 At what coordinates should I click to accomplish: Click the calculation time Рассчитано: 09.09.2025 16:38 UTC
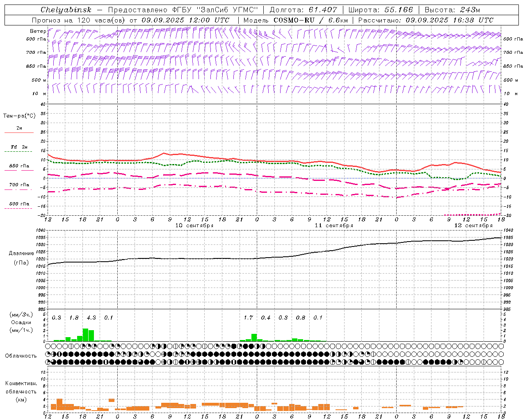coord(426,20)
